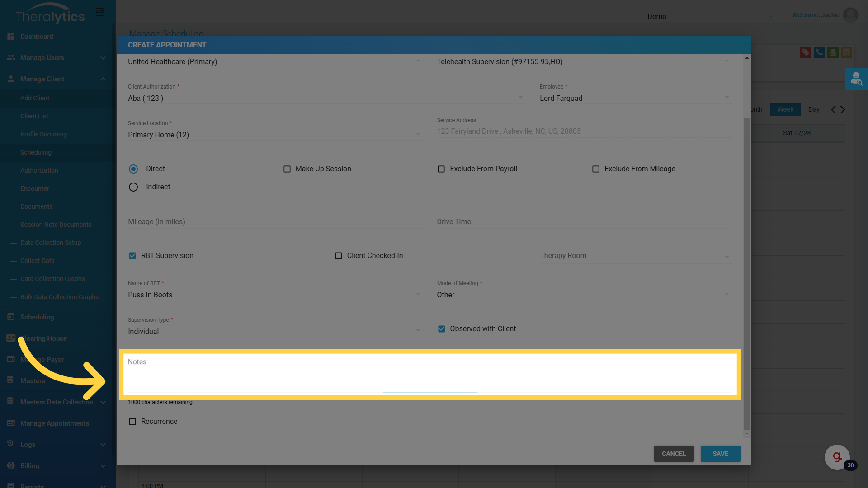
Task: Click the CANCEL button
Action: click(x=674, y=454)
